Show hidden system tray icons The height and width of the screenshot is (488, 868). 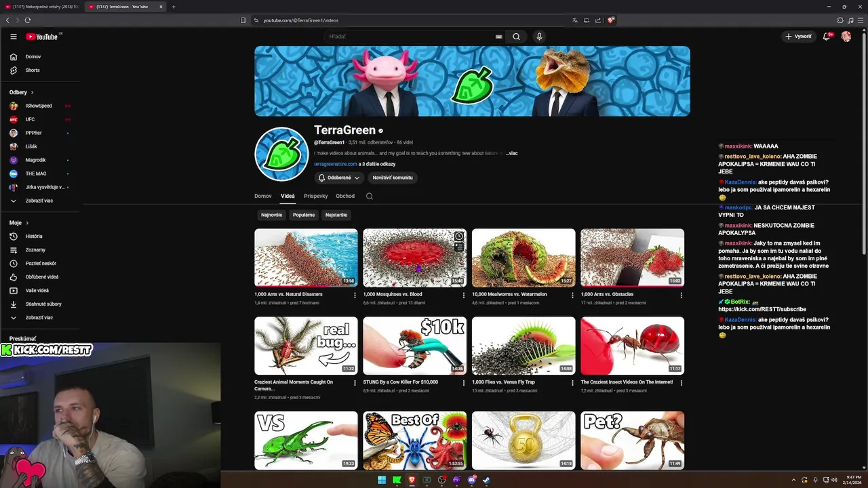[x=793, y=480]
